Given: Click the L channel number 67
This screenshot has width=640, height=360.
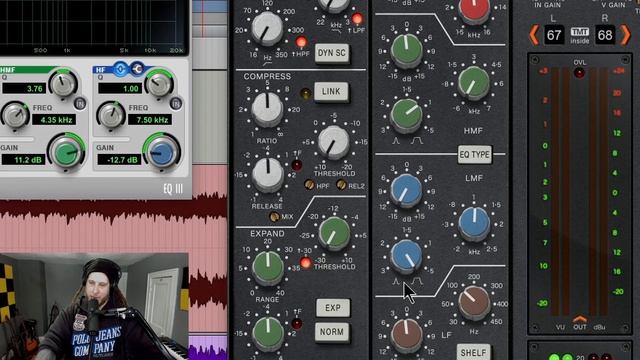Looking at the screenshot, I should pos(554,36).
